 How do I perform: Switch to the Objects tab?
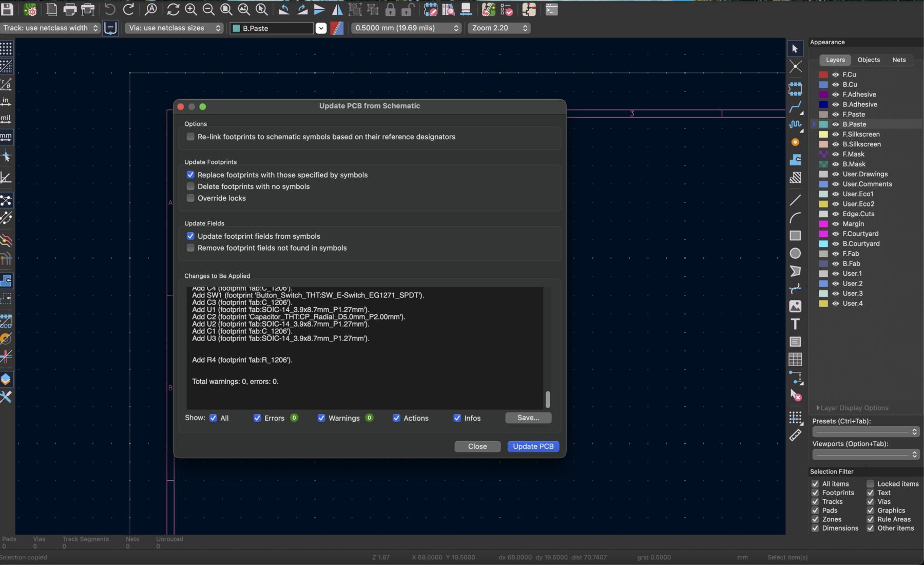coord(869,60)
